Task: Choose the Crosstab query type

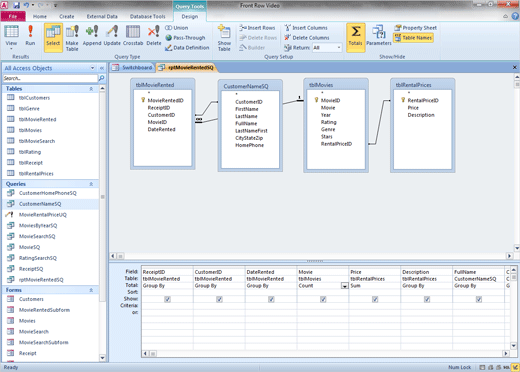Action: tap(133, 35)
